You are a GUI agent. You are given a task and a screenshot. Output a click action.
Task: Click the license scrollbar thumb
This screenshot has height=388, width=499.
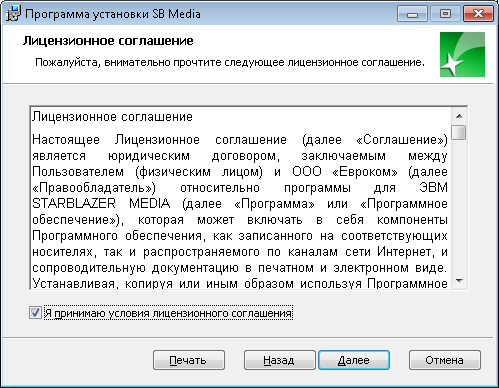[x=459, y=132]
